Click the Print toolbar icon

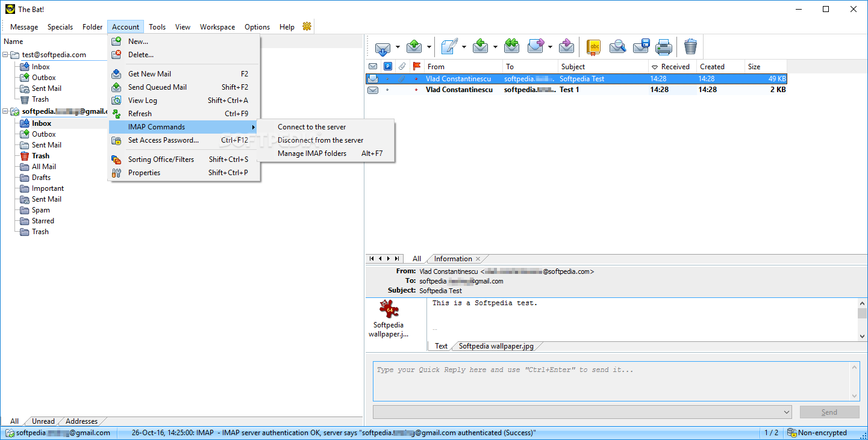tap(664, 46)
